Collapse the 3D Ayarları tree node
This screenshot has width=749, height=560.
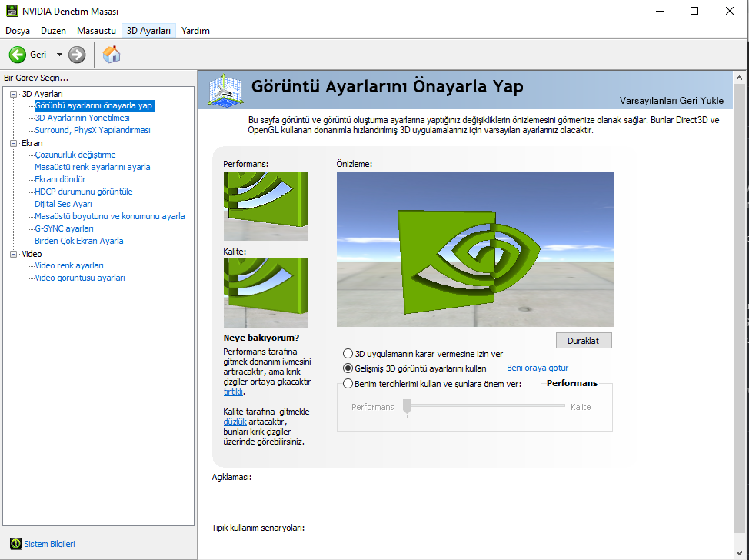tap(13, 94)
